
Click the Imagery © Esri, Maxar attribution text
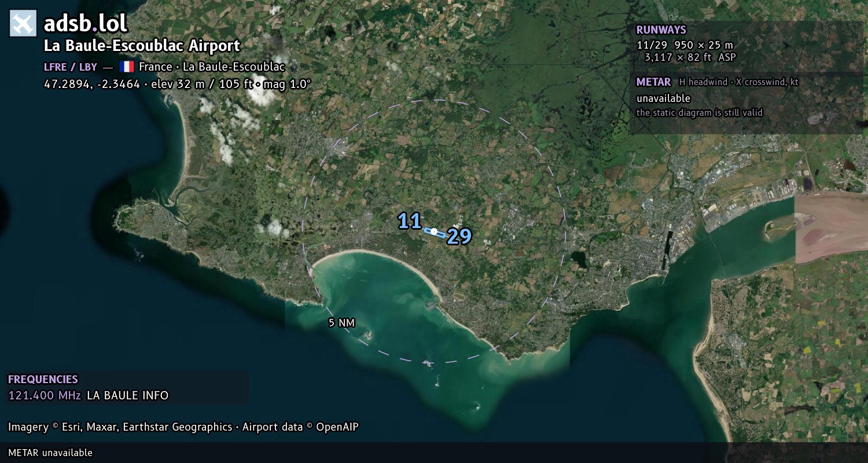point(120,427)
